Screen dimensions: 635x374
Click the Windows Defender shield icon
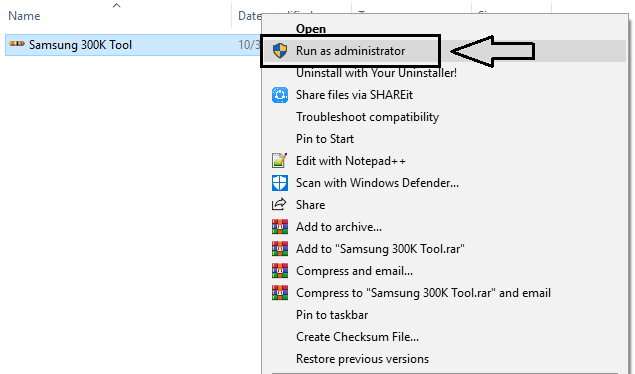(280, 183)
